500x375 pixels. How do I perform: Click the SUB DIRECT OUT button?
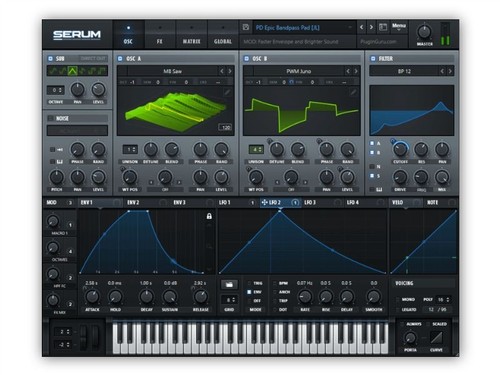pos(93,59)
